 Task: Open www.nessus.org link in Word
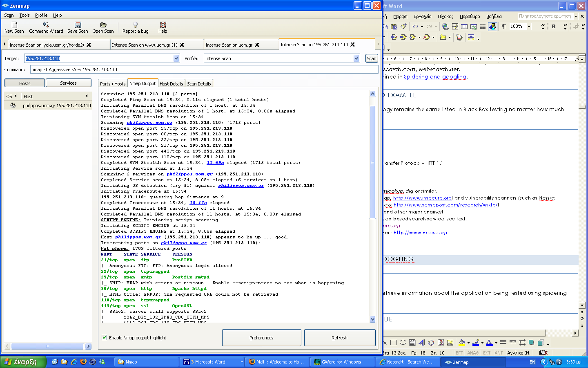click(x=420, y=233)
